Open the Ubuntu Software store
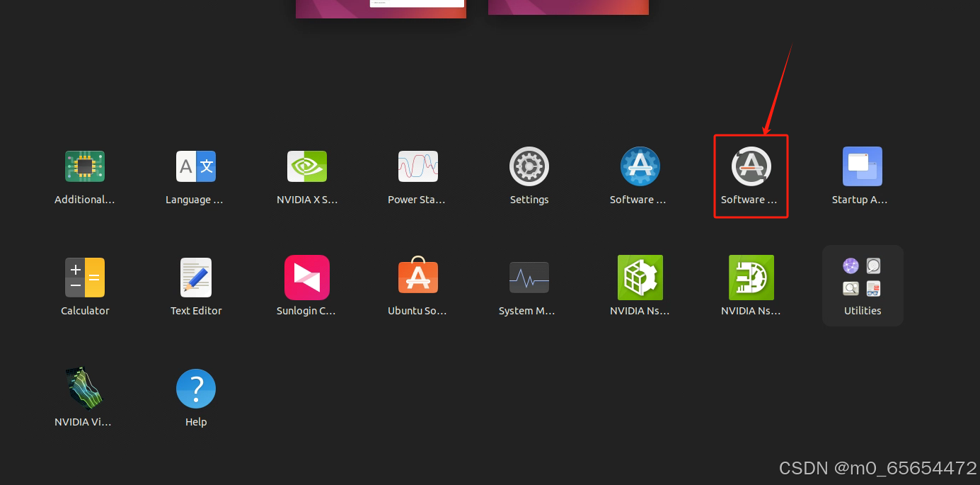 [418, 276]
